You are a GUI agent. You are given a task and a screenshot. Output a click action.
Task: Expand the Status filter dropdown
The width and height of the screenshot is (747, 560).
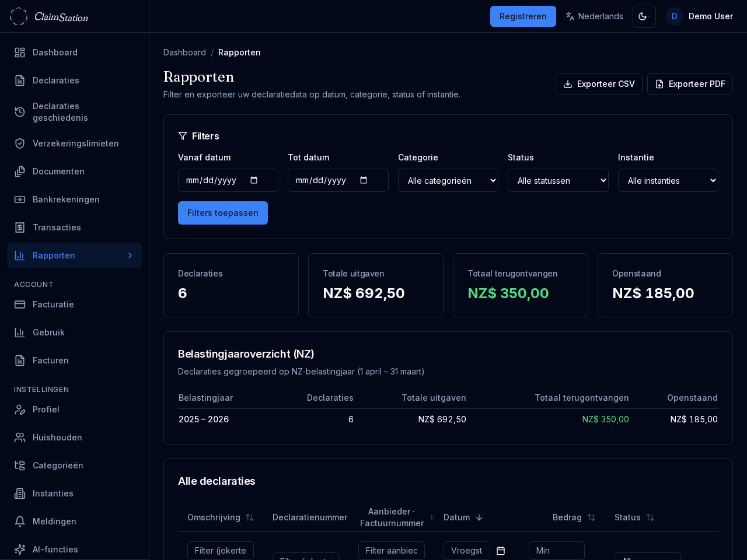point(557,180)
